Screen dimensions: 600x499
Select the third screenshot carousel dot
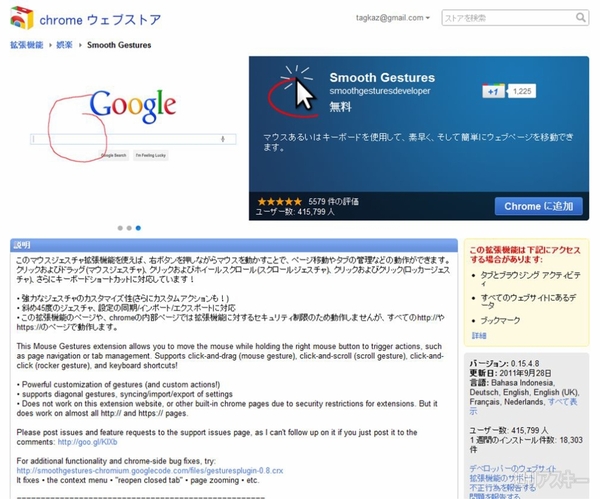139,228
